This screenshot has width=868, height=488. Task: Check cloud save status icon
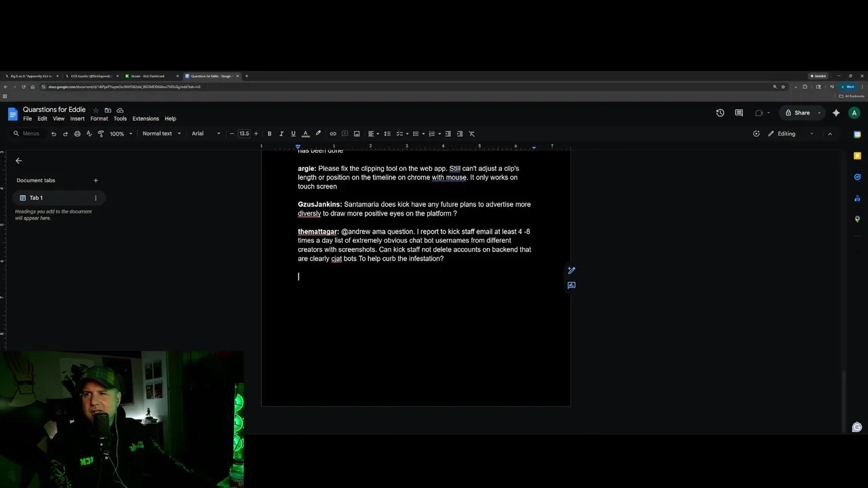[120, 110]
